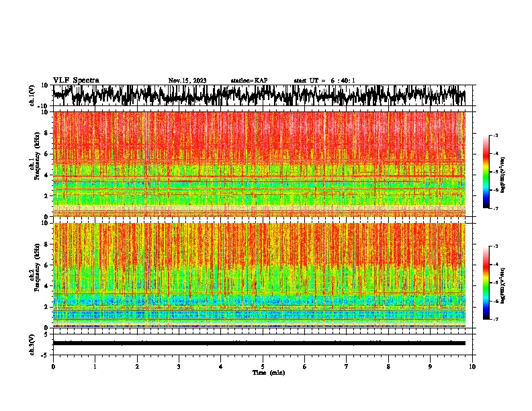Click the "Time (min)" axis label
This screenshot has height=411, width=532.
[x=269, y=373]
